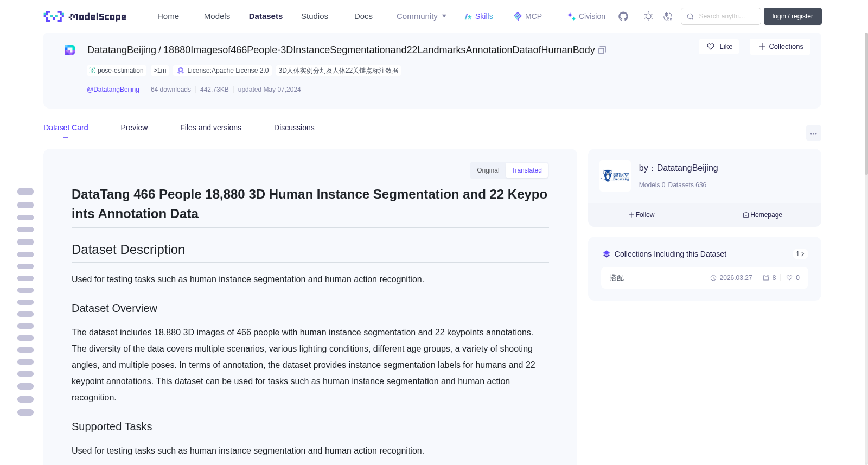The height and width of the screenshot is (465, 868).
Task: Click the '64 downloads' text
Action: (x=171, y=90)
